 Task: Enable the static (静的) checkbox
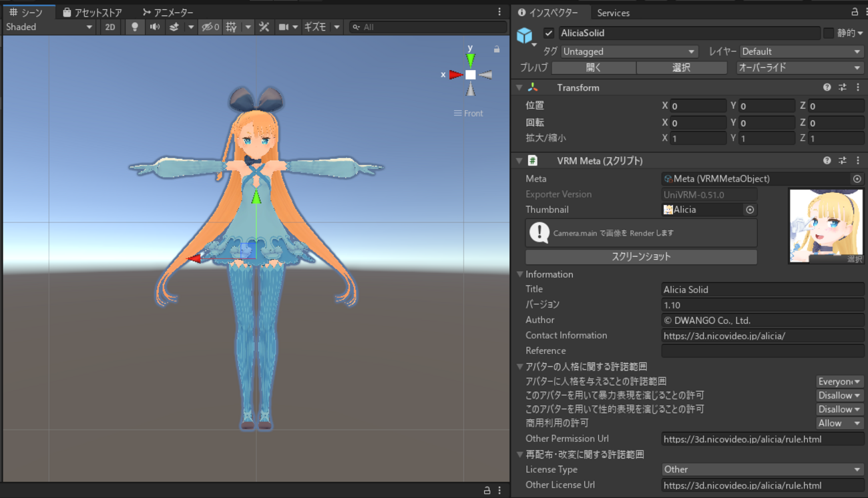(x=829, y=33)
